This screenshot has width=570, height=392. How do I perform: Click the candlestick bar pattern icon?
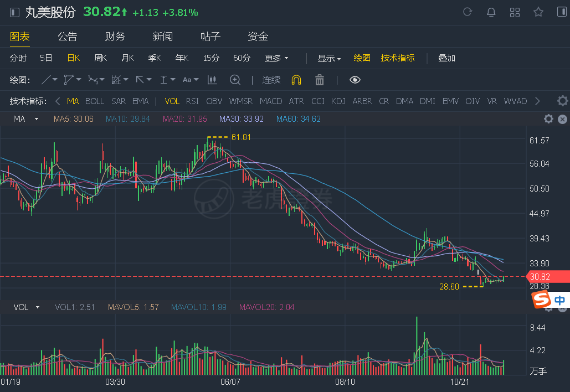pyautogui.click(x=212, y=80)
